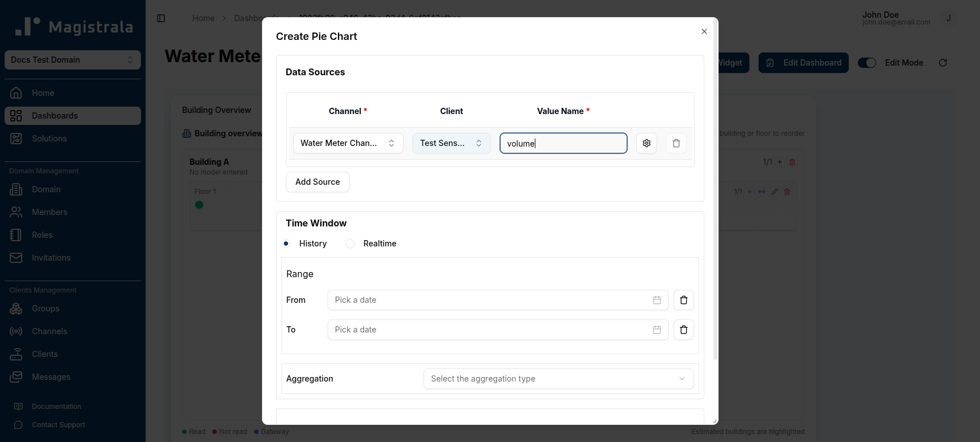Click the Messages mail icon
The width and height of the screenshot is (980, 442).
[x=16, y=377]
